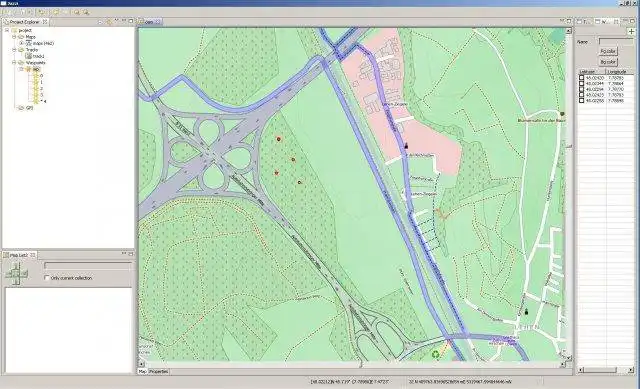The height and width of the screenshot is (389, 640).
Task: Click the track1 track icon
Action: tap(29, 56)
